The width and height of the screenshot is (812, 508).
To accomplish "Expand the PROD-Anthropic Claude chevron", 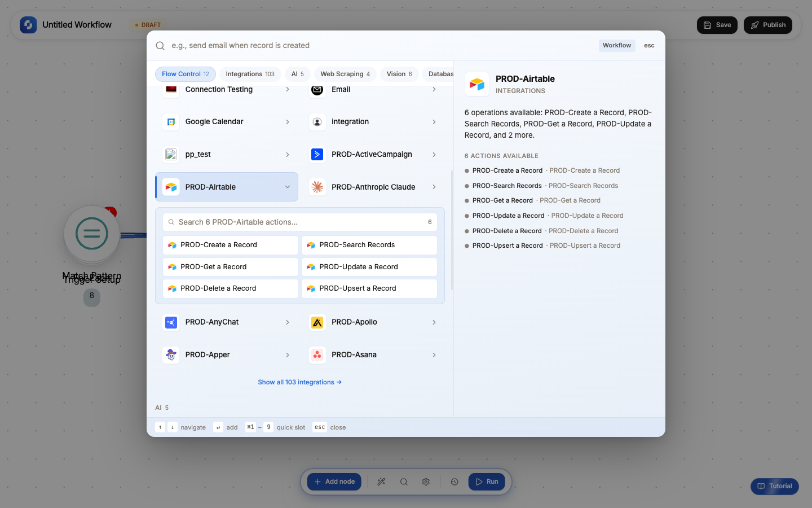I will 434,187.
